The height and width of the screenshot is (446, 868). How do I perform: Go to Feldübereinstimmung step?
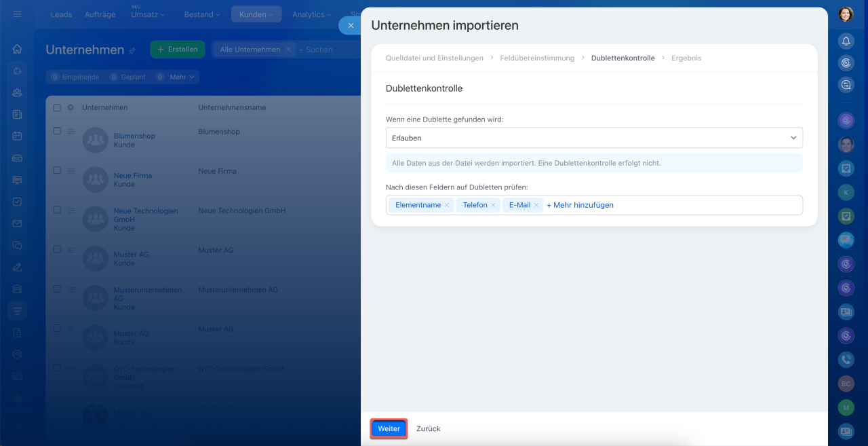pyautogui.click(x=536, y=58)
